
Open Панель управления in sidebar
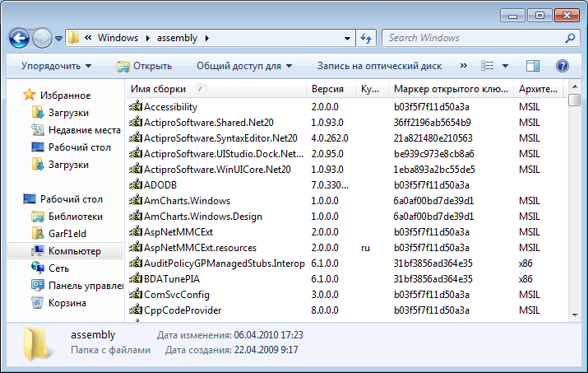coord(86,286)
